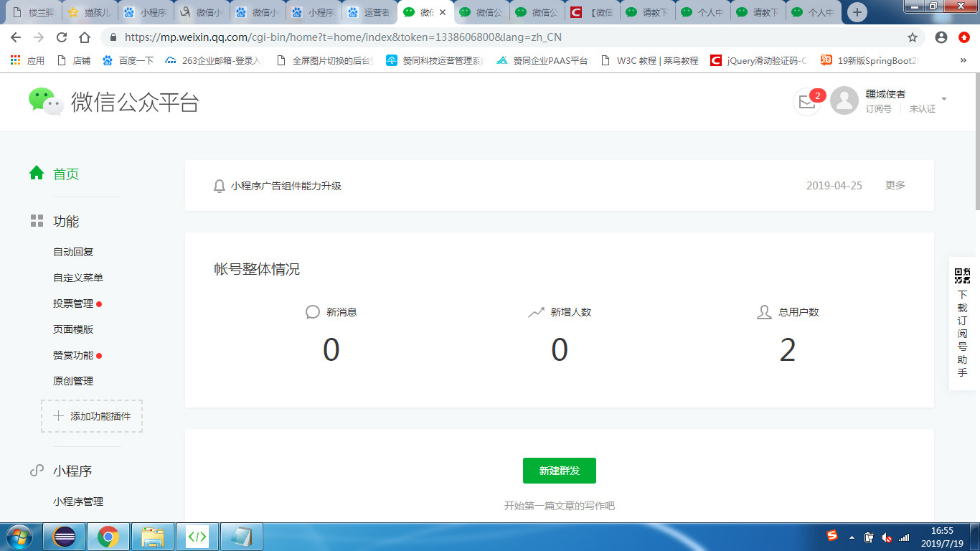The image size is (980, 551).
Task: Open 小程序管理 in the sidebar
Action: [78, 501]
